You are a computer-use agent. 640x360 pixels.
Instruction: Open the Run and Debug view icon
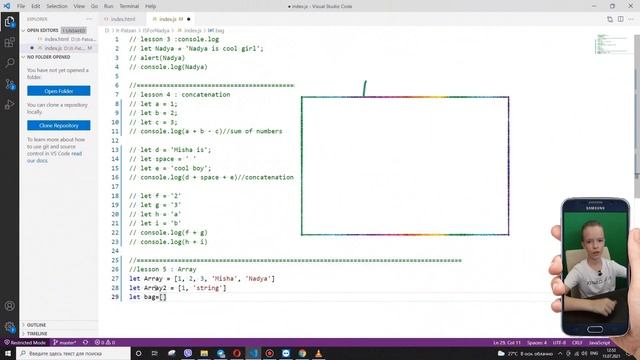(9, 105)
